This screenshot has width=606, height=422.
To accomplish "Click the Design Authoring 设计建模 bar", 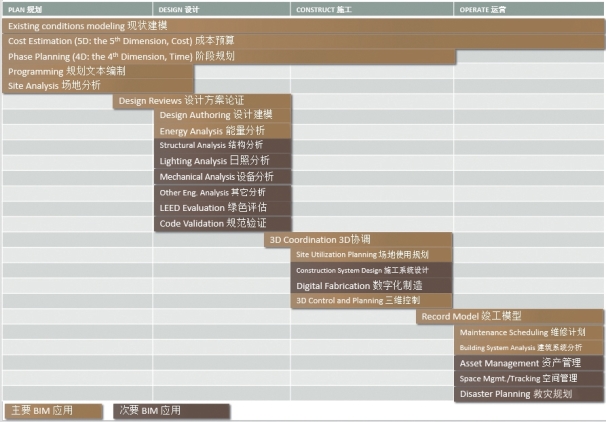I will point(223,115).
